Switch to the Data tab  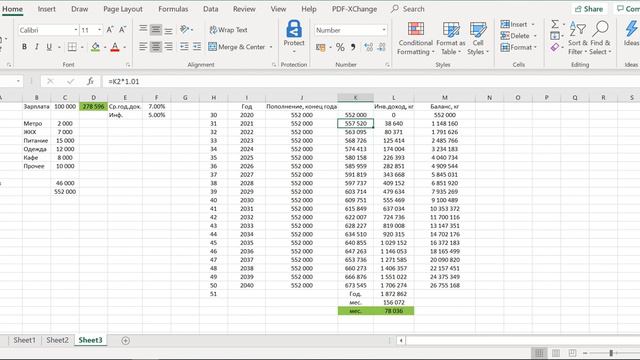coord(211,9)
